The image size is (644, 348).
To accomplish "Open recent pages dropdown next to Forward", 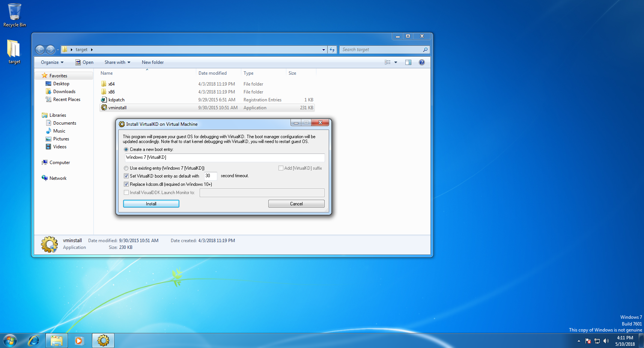I will click(x=58, y=50).
